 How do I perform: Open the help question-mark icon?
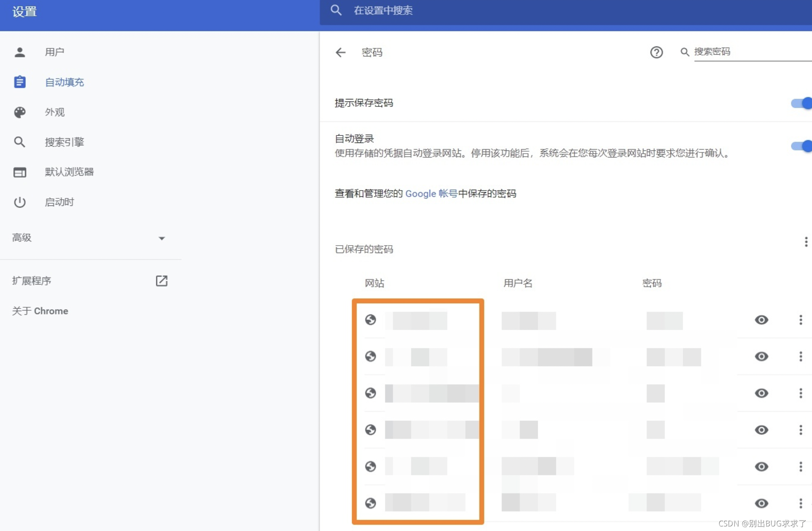(656, 52)
